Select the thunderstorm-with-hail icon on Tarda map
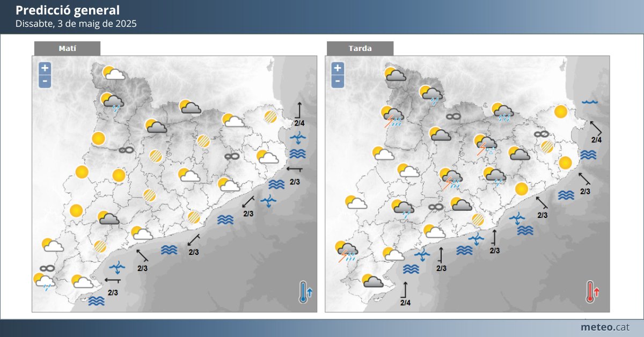 point(486,144)
